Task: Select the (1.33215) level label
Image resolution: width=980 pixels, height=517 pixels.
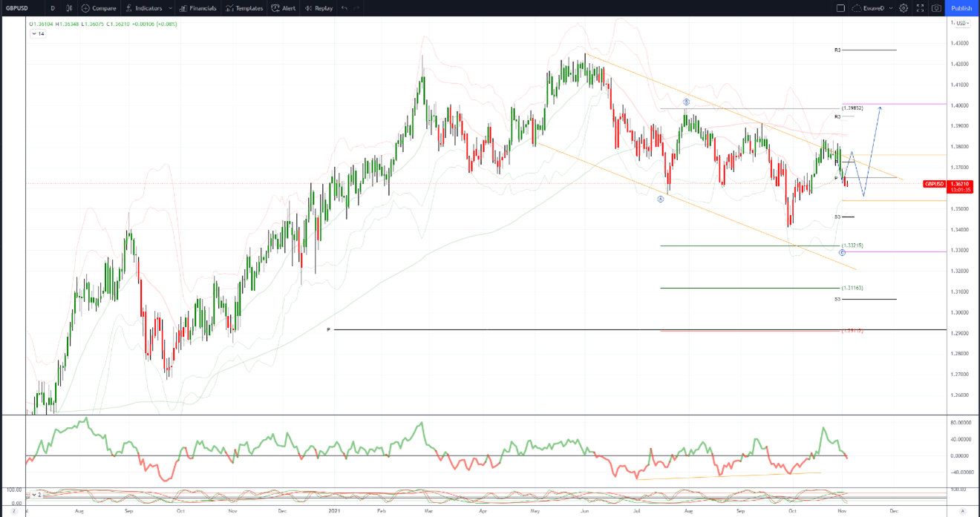Action: point(852,245)
